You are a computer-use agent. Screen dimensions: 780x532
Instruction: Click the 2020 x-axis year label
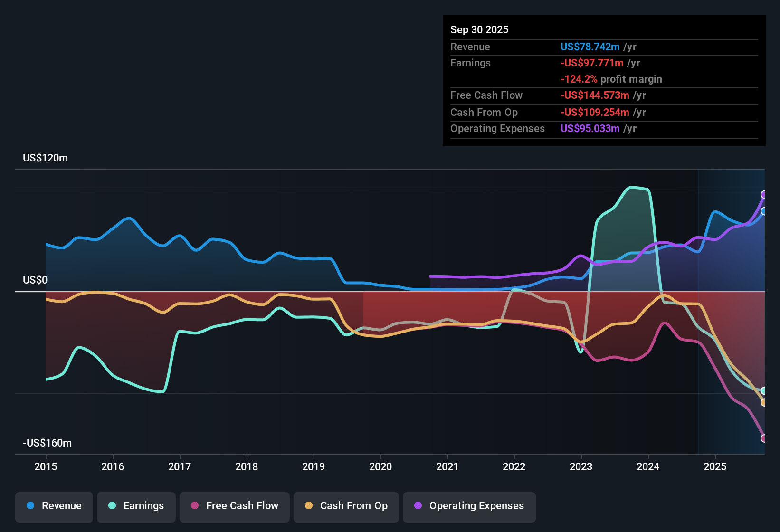coord(380,467)
